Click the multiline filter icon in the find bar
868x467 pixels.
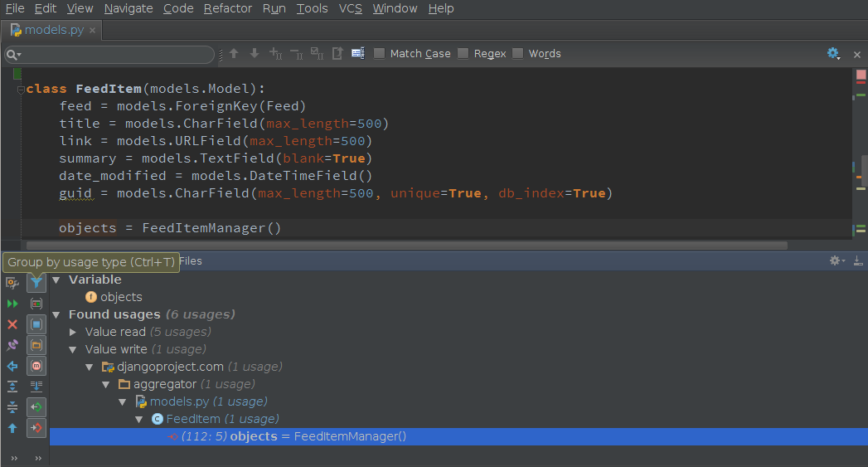click(x=358, y=53)
